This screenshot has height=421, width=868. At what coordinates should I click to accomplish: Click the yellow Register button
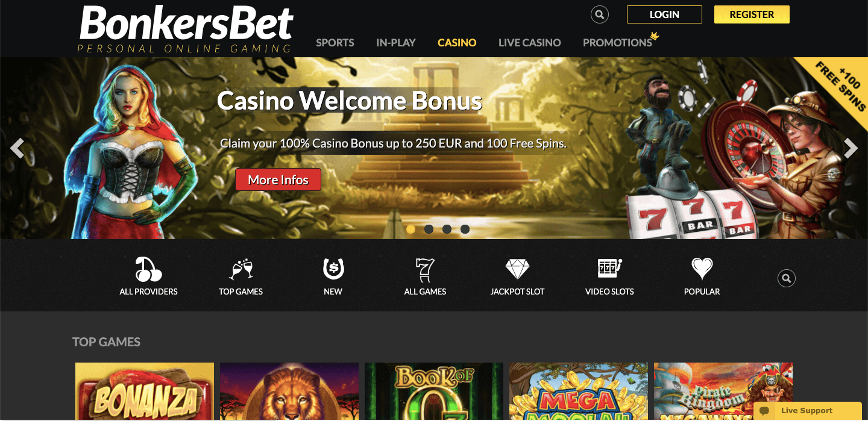(752, 14)
